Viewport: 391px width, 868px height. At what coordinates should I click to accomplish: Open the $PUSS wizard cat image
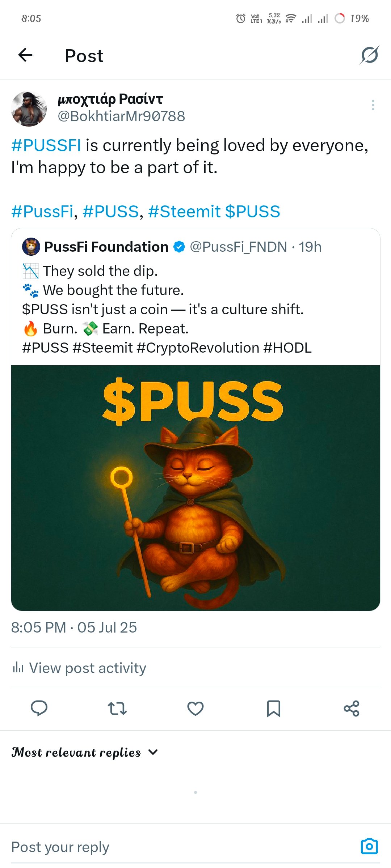tap(195, 488)
